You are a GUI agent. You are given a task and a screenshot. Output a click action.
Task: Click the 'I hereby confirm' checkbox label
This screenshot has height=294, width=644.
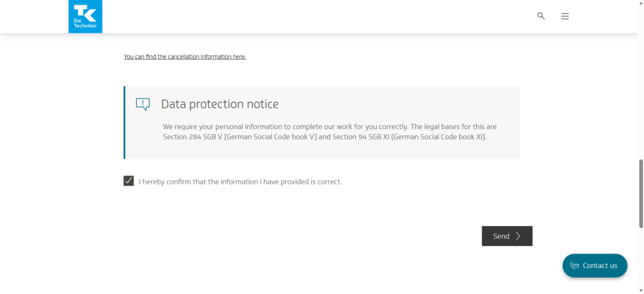coord(240,182)
